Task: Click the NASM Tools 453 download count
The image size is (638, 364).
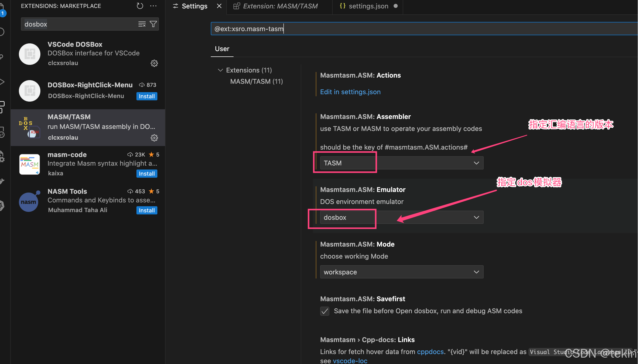Action: [x=136, y=191]
